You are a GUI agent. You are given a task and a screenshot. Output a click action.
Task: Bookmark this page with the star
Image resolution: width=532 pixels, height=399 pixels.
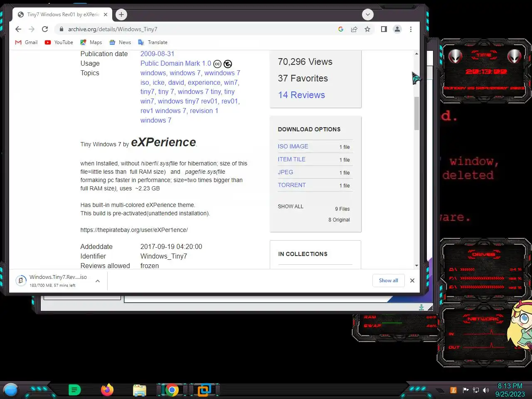tap(367, 29)
